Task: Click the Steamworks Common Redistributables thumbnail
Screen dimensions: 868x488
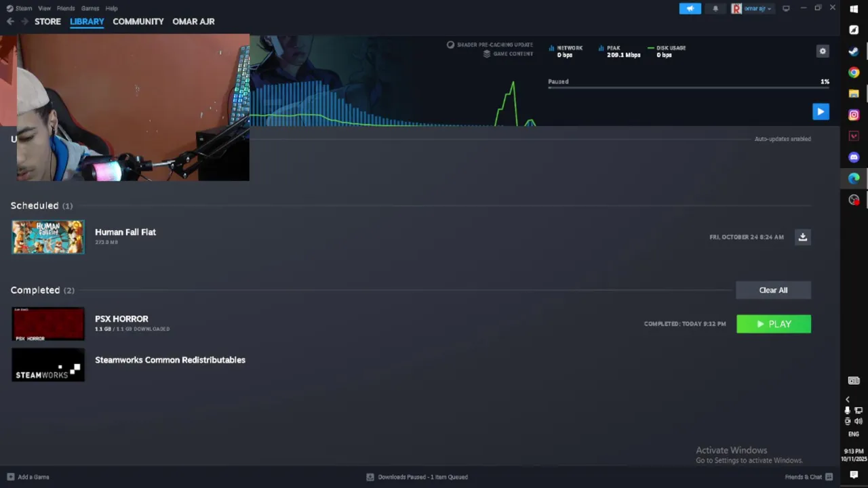Action: [x=48, y=365]
